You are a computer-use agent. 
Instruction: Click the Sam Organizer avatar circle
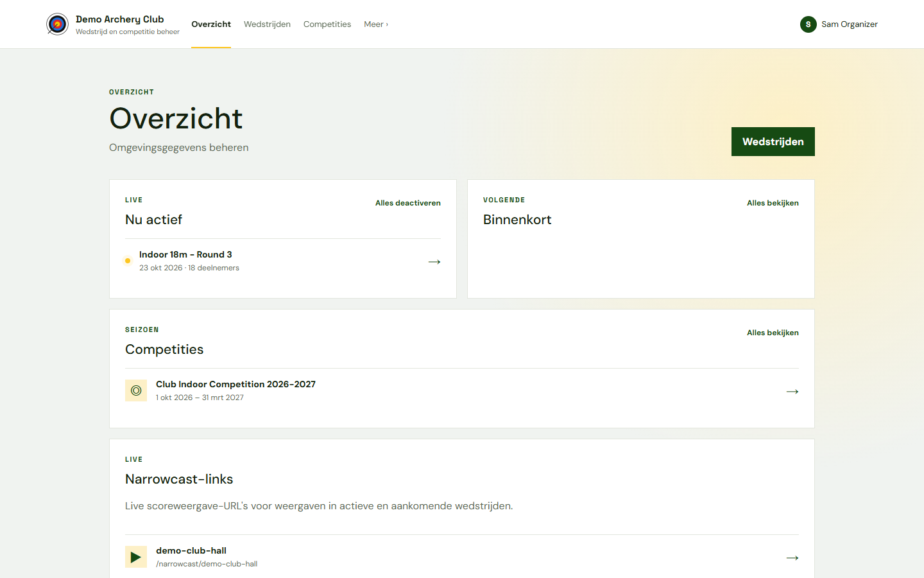coord(808,24)
